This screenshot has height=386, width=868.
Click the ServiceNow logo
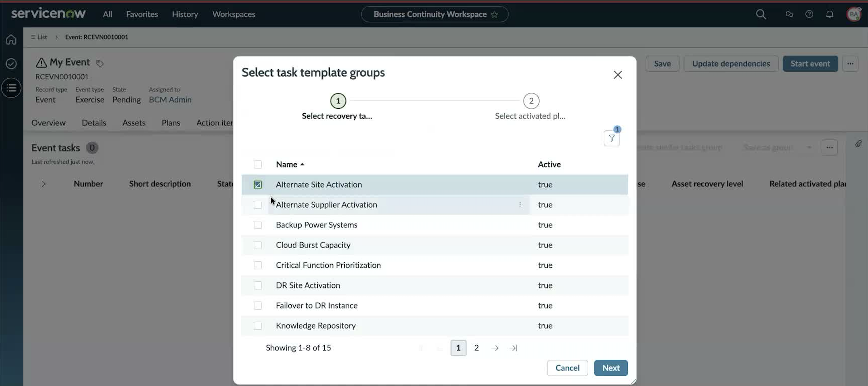coord(48,13)
